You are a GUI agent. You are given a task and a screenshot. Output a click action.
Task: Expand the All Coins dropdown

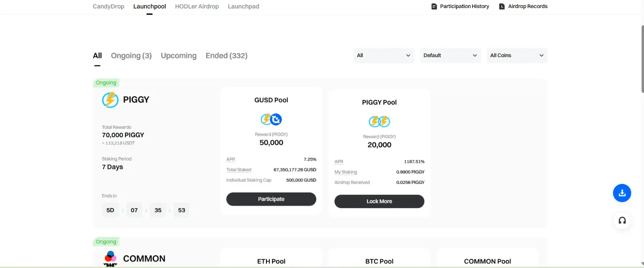(517, 56)
